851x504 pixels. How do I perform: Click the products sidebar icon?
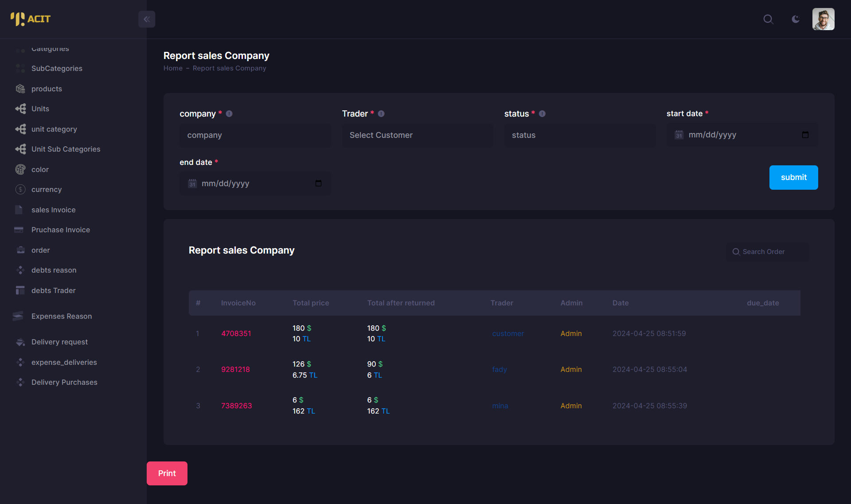click(x=20, y=89)
